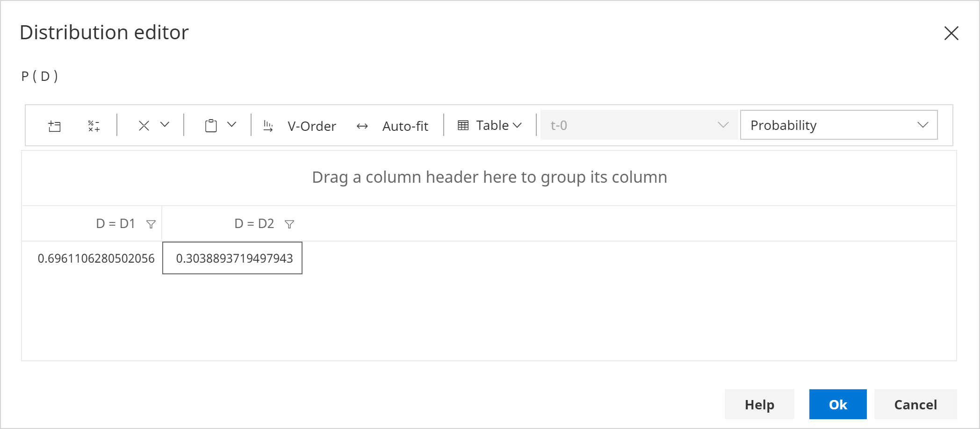This screenshot has height=429, width=980.
Task: Expand the paste options dropdown arrow
Action: coord(231,125)
